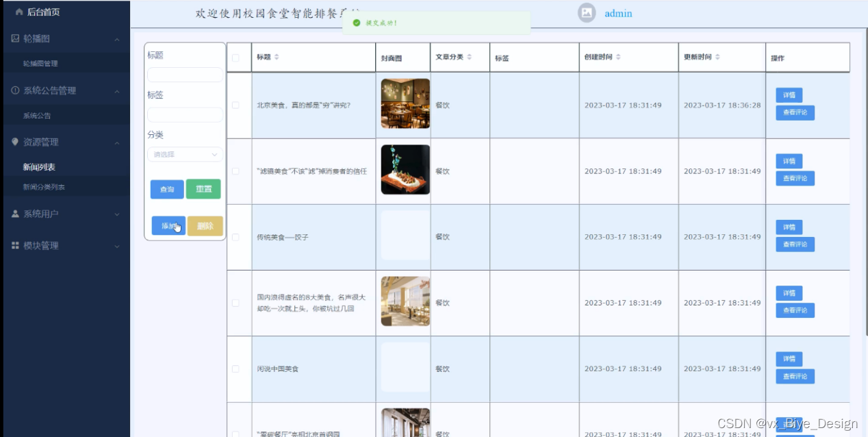Click 详情 for 北京美食 row
Screen dimensions: 868x437
point(789,95)
